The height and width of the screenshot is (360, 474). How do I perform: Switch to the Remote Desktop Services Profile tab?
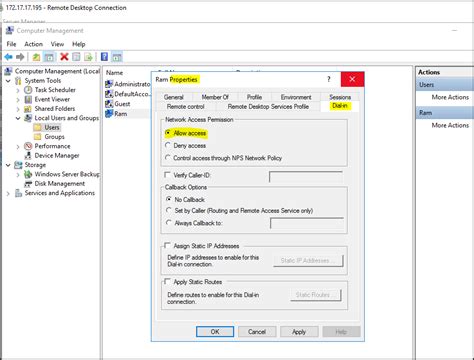(x=268, y=107)
